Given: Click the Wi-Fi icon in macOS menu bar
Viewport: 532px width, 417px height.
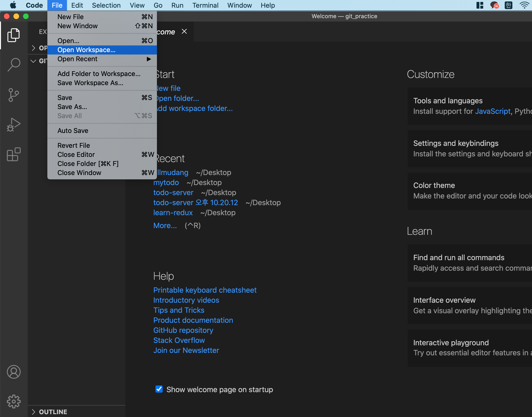Looking at the screenshot, I should (524, 5).
